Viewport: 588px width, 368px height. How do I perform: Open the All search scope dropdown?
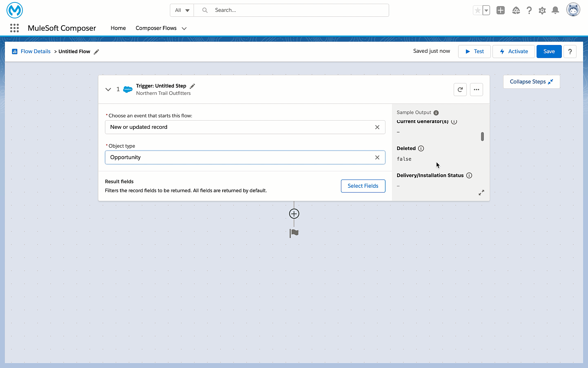[182, 10]
